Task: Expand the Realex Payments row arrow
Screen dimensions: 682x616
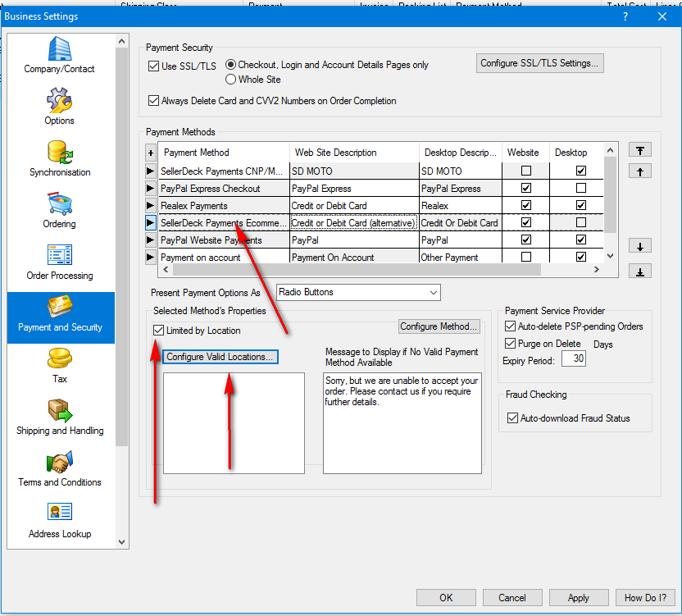Action: [151, 206]
